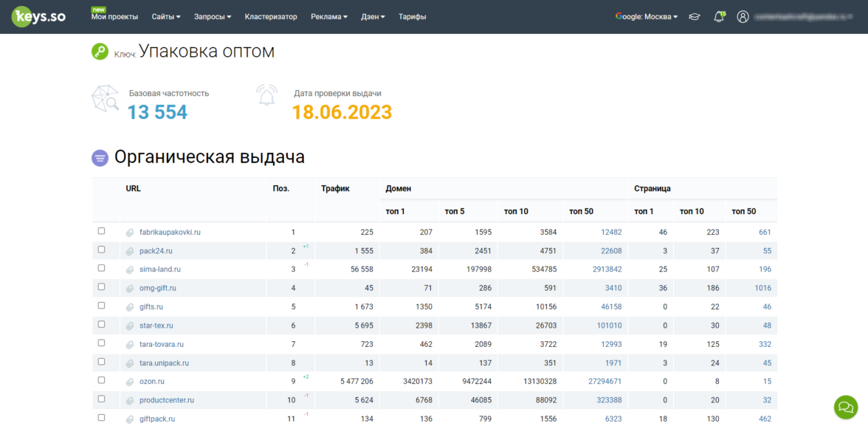The width and height of the screenshot is (868, 426).
Task: Open the user profile icon
Action: point(743,17)
